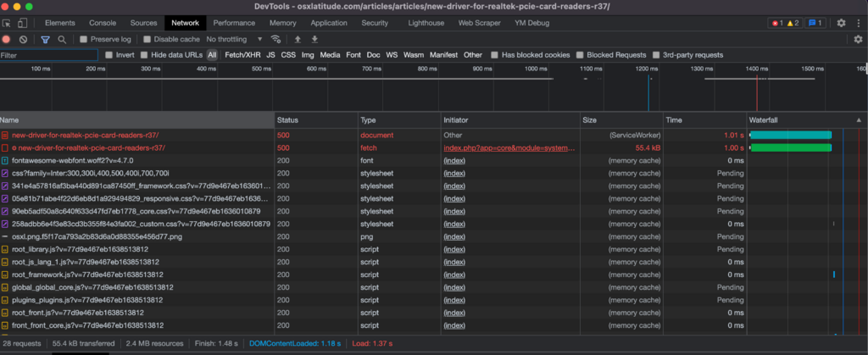The width and height of the screenshot is (868, 355).
Task: Open DevTools three-dot customize menu
Action: point(858,23)
